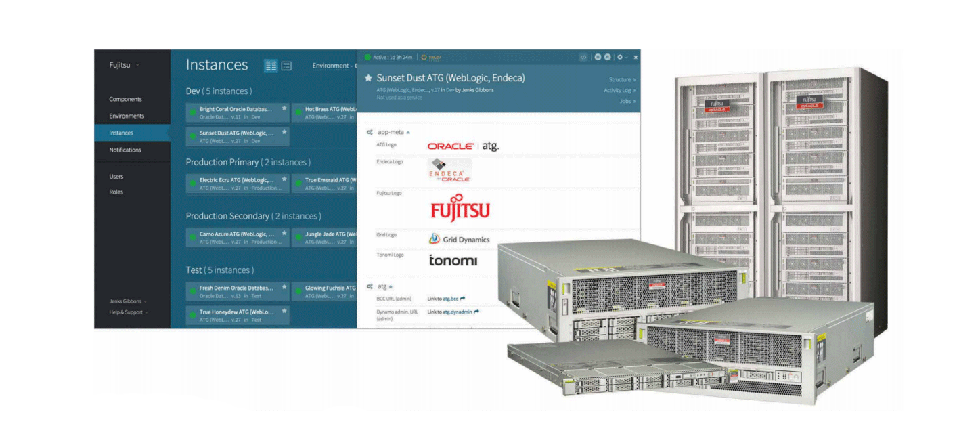Click the Dev environment link in the subtitle

point(450,90)
